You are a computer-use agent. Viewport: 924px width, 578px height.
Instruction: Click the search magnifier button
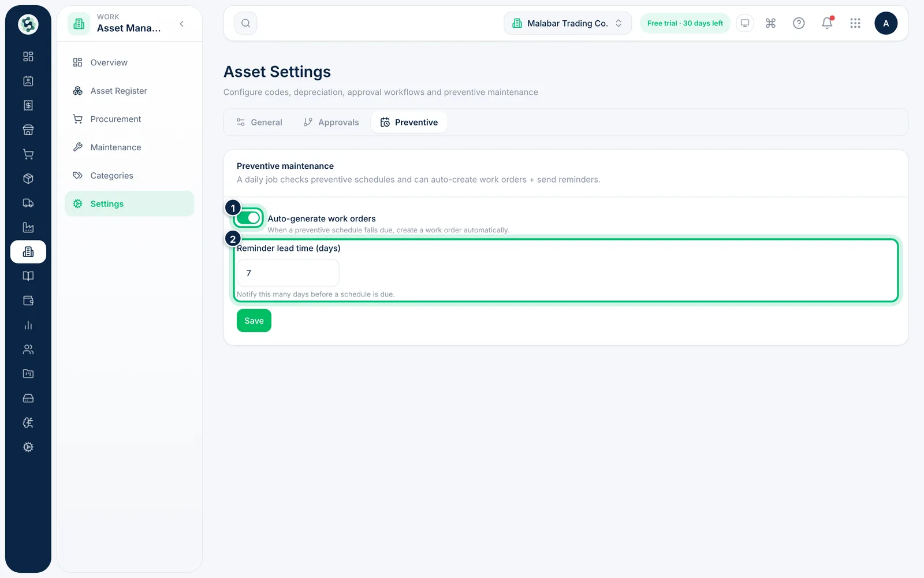(245, 23)
